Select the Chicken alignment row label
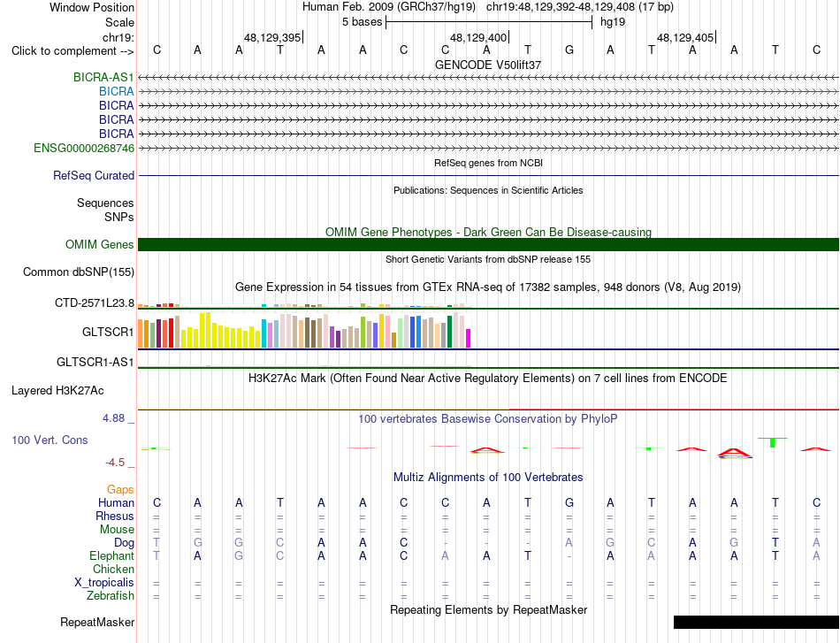The image size is (840, 643). click(113, 569)
